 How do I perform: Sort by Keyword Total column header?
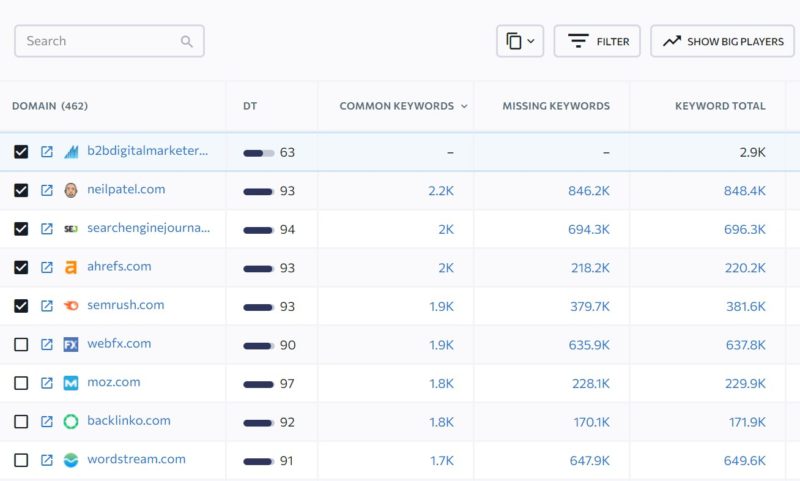(x=720, y=106)
